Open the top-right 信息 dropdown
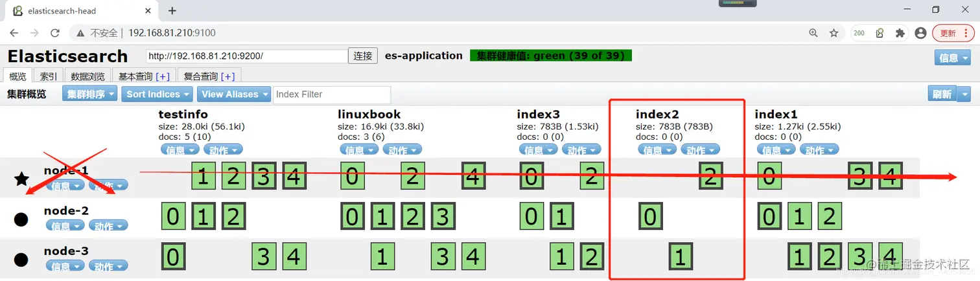 (953, 58)
